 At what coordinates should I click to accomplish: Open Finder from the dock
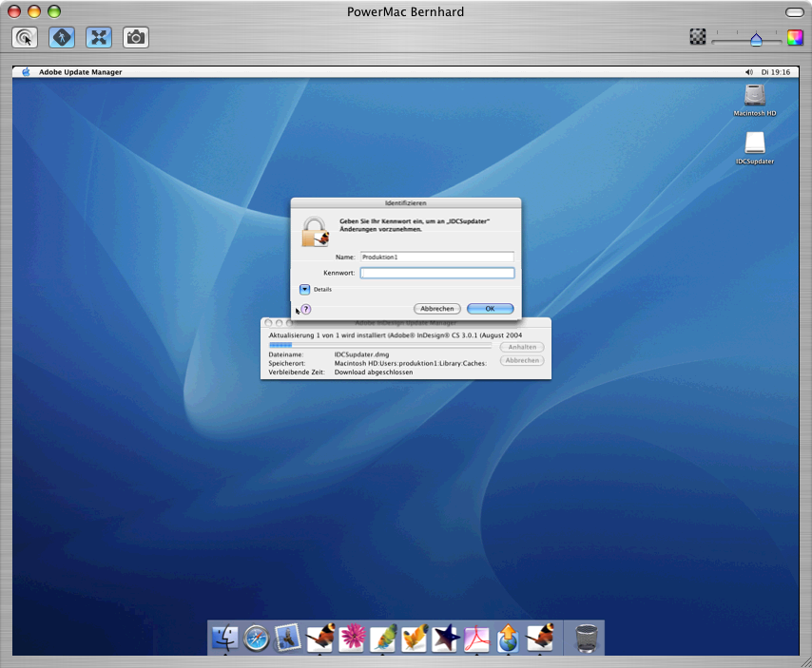(224, 638)
